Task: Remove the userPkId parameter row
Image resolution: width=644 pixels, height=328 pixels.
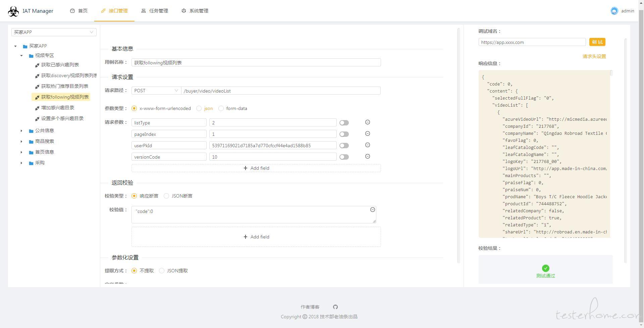Action: 368,145
